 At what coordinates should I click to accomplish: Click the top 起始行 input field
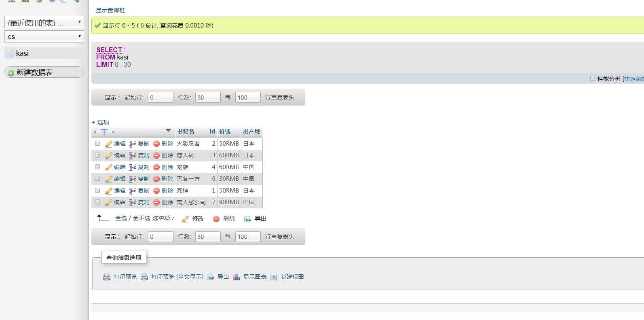(x=160, y=97)
